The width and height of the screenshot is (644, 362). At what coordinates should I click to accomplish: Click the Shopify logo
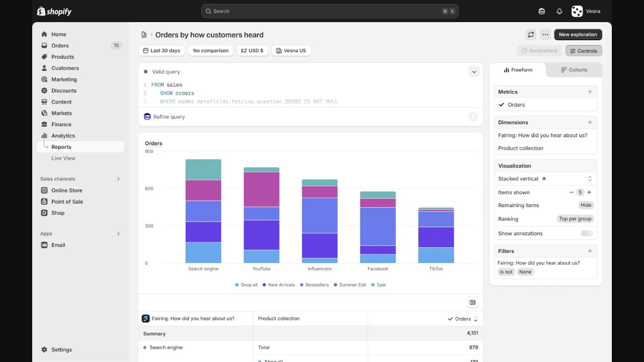tap(54, 11)
